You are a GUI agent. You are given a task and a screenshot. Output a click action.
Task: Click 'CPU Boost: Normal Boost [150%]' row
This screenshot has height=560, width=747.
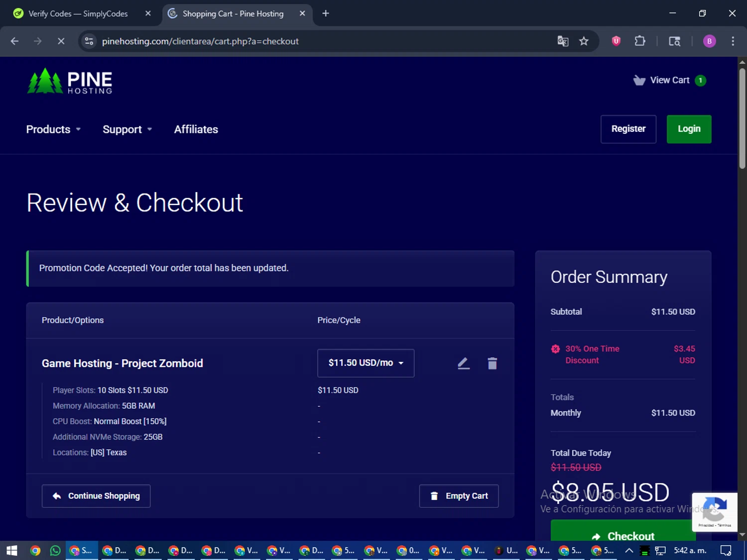[110, 421]
